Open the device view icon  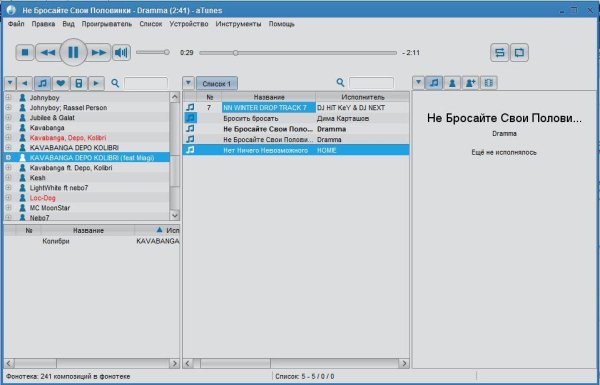click(x=78, y=83)
